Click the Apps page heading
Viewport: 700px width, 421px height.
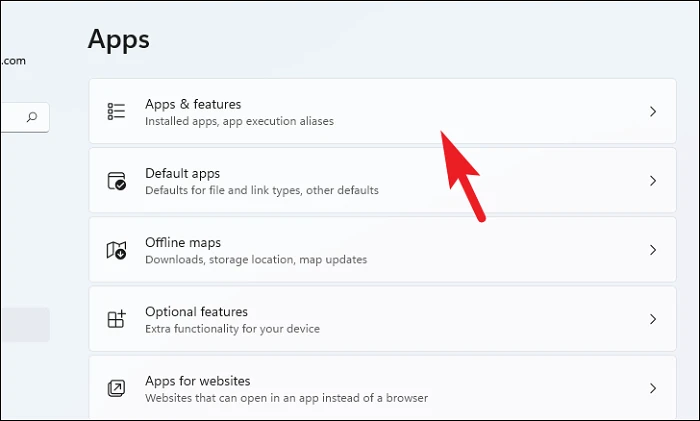[x=119, y=40]
